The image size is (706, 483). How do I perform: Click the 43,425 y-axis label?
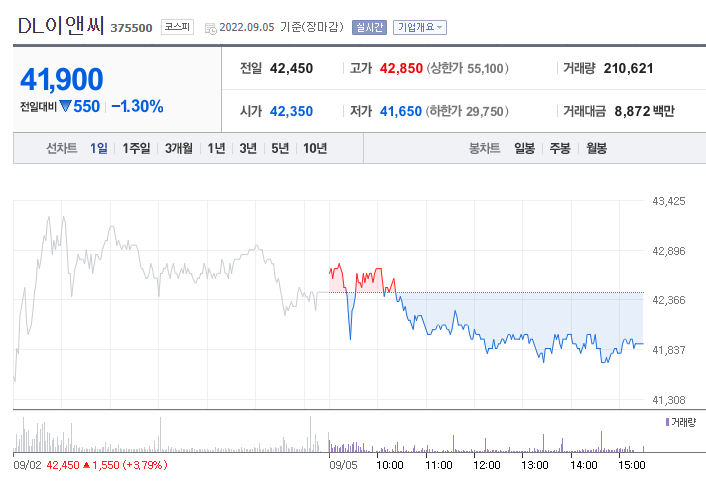coord(669,201)
